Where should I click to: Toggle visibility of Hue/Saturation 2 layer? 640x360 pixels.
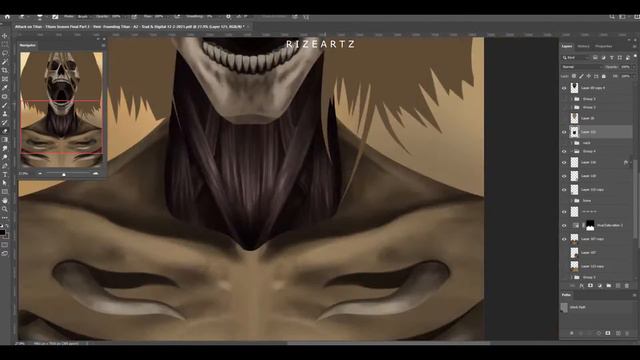564,225
